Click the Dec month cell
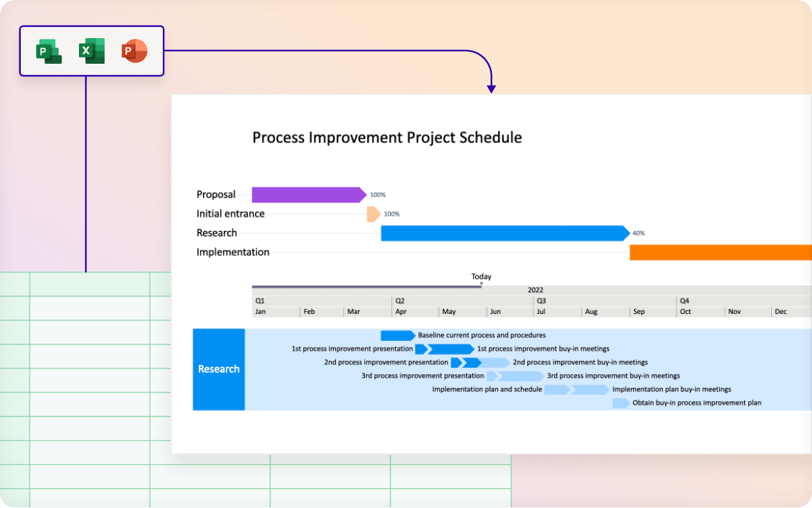812x508 pixels. coord(792,312)
